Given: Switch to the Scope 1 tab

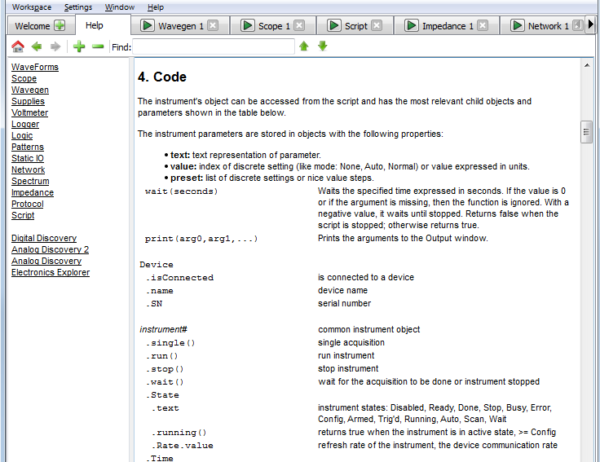Looking at the screenshot, I should pyautogui.click(x=274, y=26).
